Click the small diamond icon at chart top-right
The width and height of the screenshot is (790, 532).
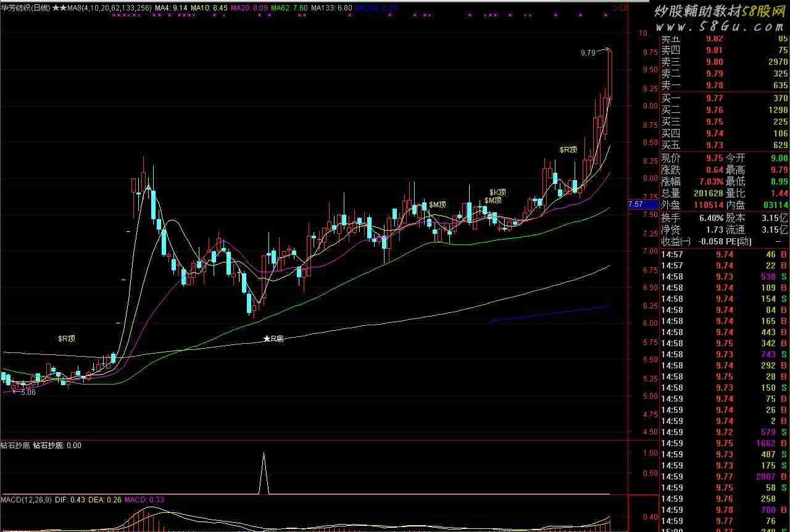pos(614,8)
